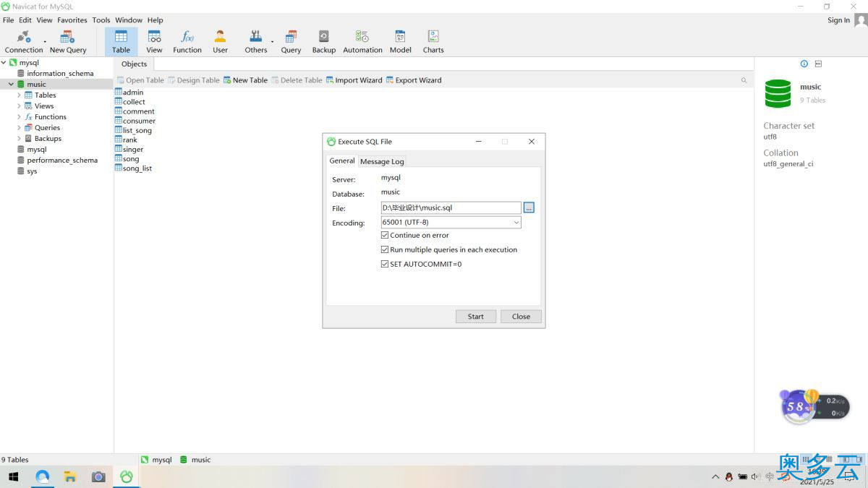Select the performance_schema database
Screen dimensions: 868x488
click(x=62, y=160)
